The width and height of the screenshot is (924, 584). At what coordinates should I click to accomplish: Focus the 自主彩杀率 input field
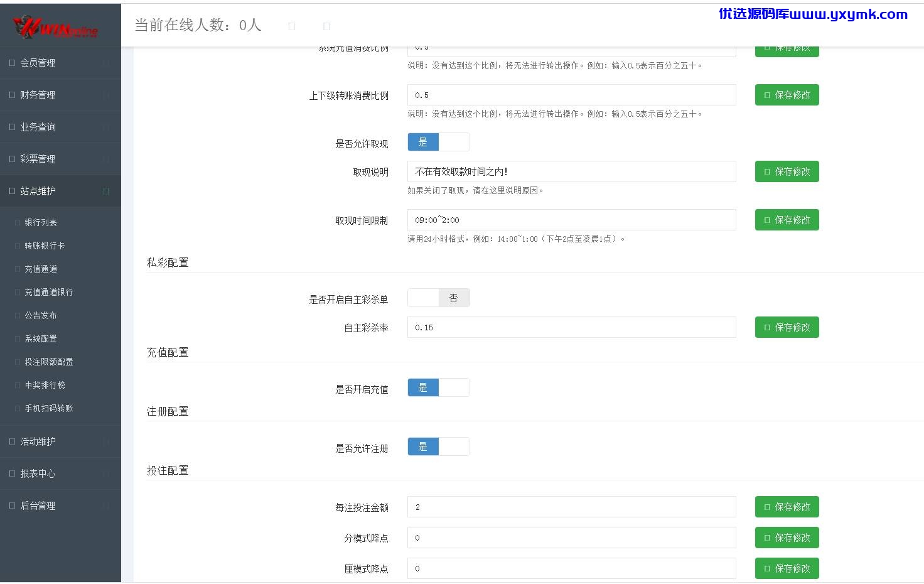[x=572, y=327]
